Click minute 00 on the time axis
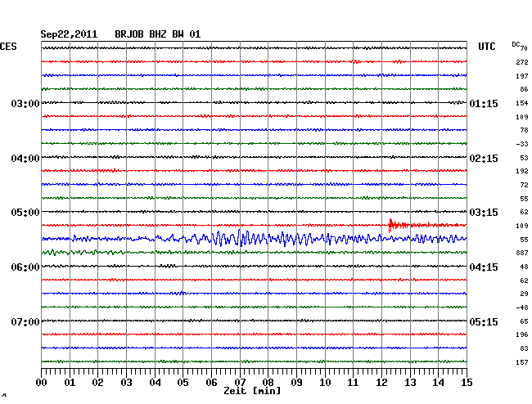Screen dimensions: 532x404 42,383
